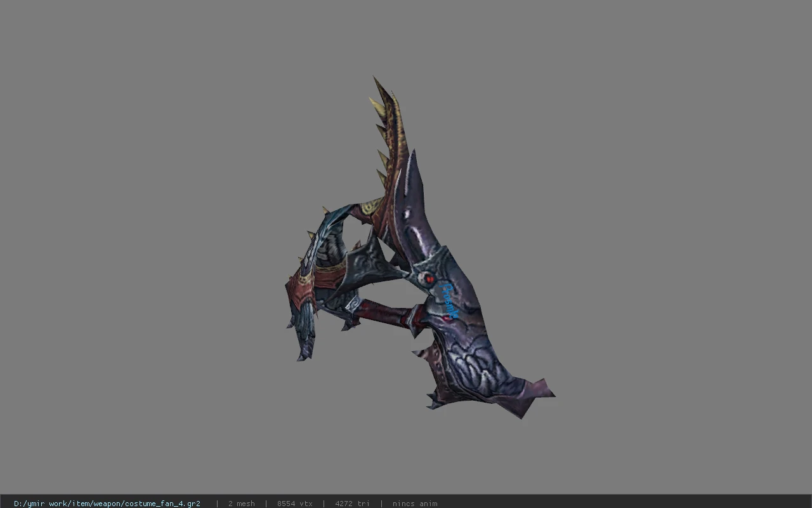Viewport: 812px width, 508px height.
Task: Click the '4272 tri' triangle count
Action: tap(352, 504)
